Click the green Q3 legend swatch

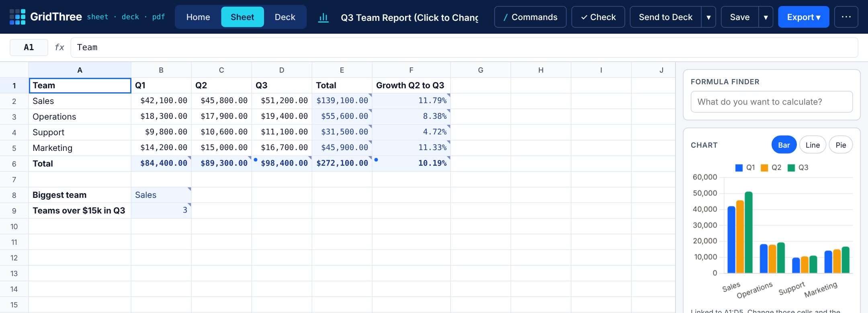(791, 168)
